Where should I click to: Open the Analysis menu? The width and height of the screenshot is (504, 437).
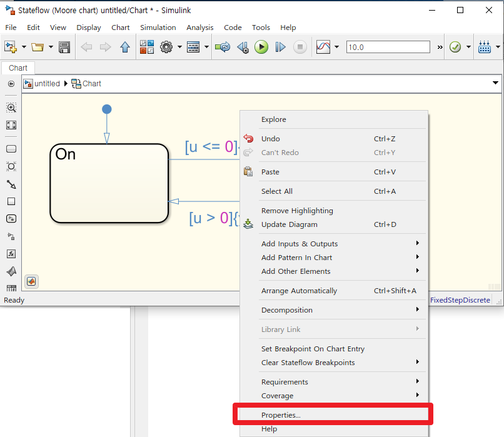pos(200,28)
